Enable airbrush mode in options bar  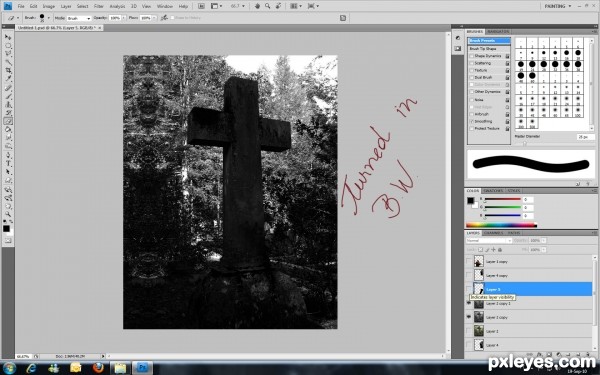click(164, 18)
